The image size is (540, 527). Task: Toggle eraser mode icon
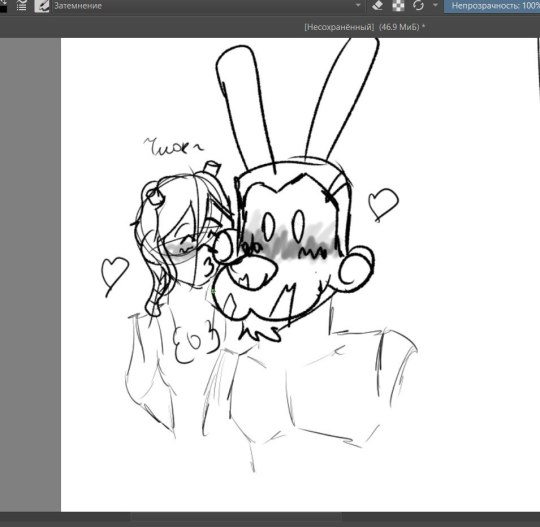coord(377,6)
